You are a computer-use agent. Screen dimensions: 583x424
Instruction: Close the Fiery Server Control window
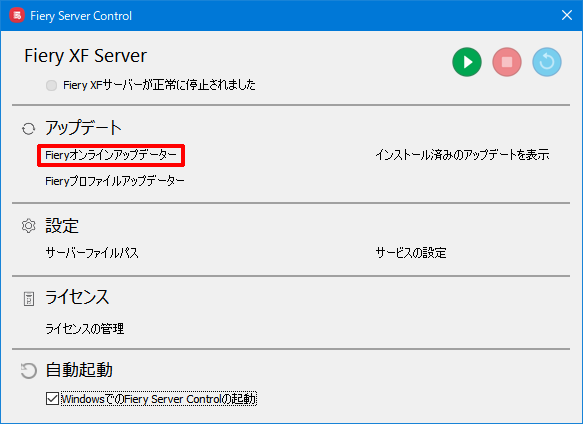tap(567, 15)
